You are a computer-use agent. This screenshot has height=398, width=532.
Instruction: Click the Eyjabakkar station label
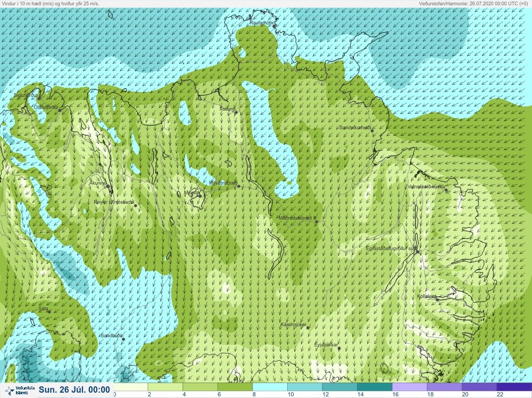pyautogui.click(x=326, y=345)
